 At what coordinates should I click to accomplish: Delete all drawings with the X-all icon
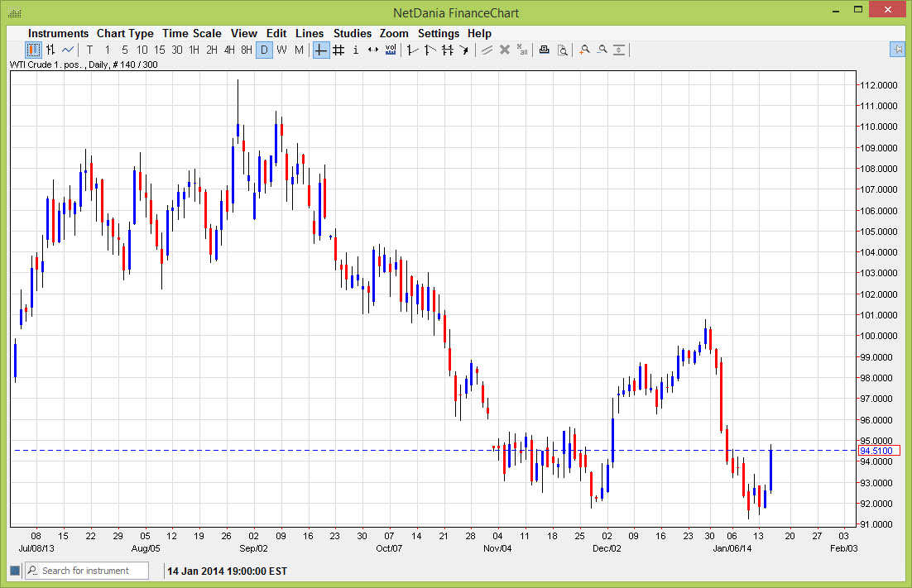click(521, 50)
